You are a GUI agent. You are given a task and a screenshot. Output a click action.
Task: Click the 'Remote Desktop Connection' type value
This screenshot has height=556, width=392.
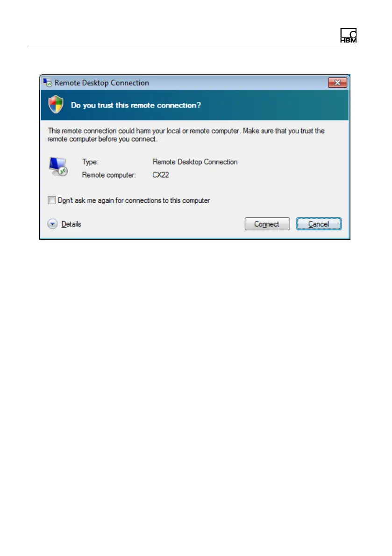pos(195,162)
